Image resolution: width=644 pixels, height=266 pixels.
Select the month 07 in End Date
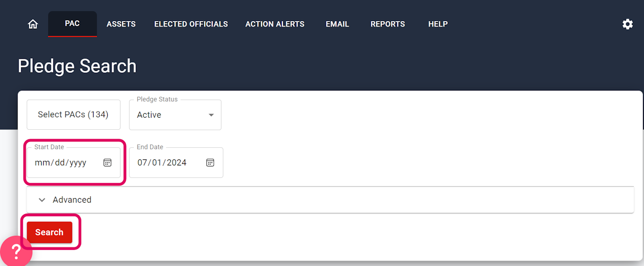pos(142,162)
